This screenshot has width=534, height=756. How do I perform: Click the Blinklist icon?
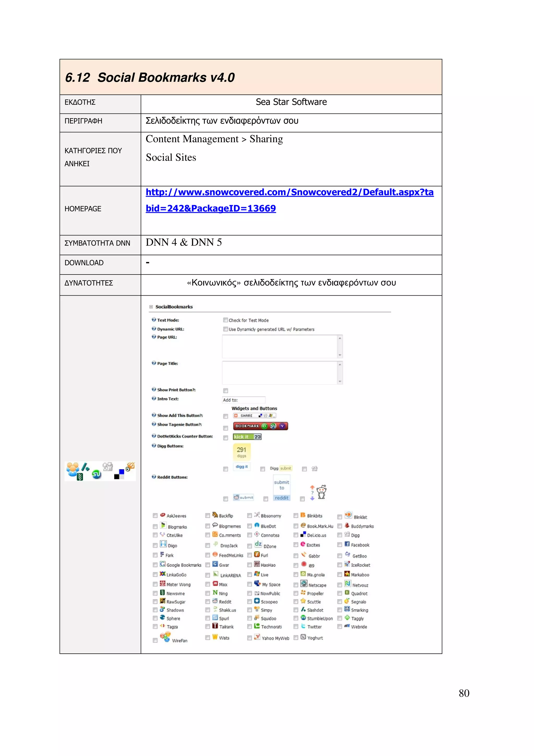348,515
